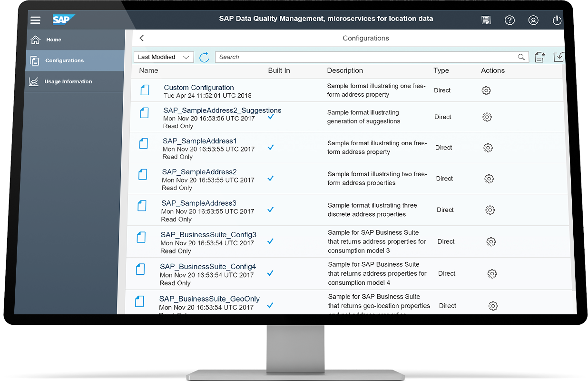588x381 pixels.
Task: Go to Home in the sidebar
Action: click(x=53, y=40)
